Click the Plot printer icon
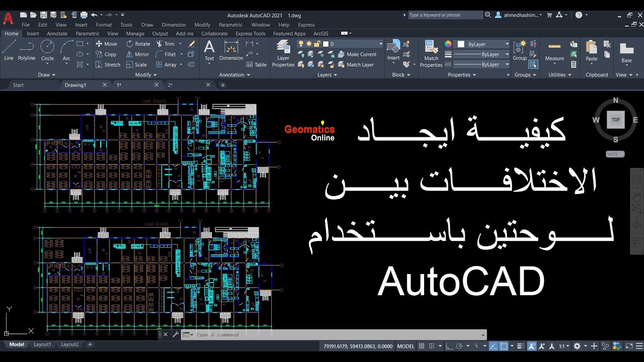The width and height of the screenshot is (644, 362). (84, 15)
